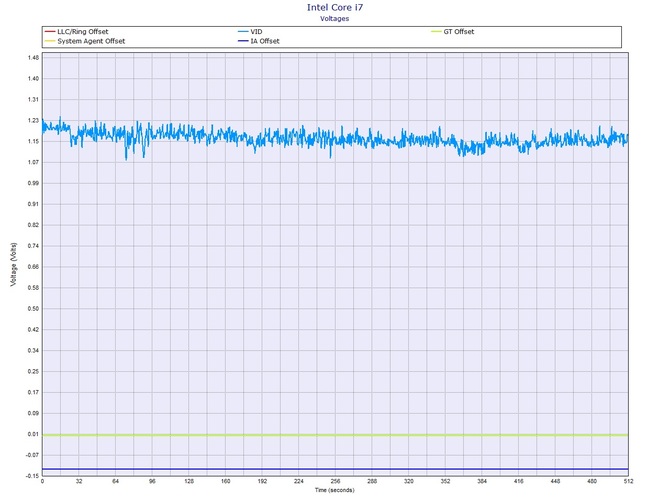Click the GT Offset legend entry
This screenshot has width=670, height=502.
pos(453,32)
